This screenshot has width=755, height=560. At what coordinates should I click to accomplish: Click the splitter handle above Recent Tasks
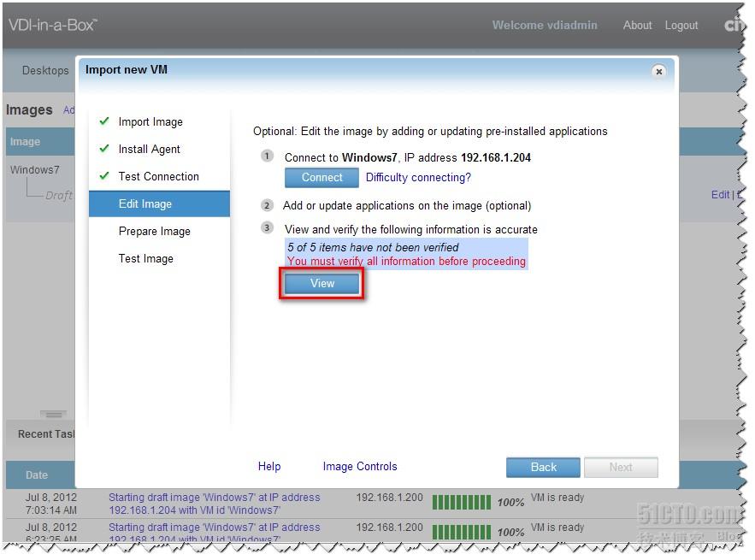pyautogui.click(x=53, y=414)
